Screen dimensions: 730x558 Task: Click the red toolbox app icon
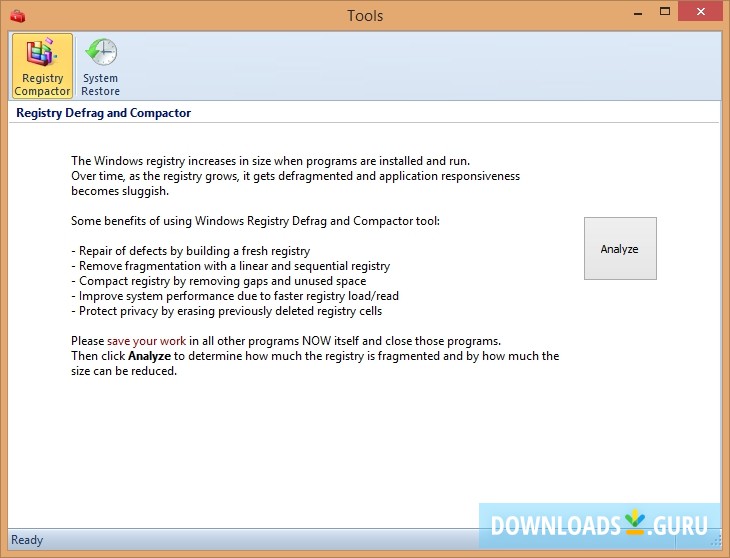tap(18, 16)
